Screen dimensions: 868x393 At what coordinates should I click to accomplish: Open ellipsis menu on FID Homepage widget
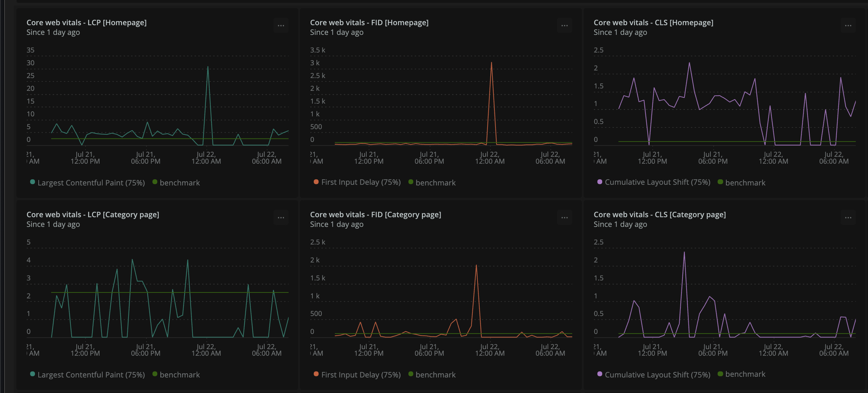tap(564, 26)
